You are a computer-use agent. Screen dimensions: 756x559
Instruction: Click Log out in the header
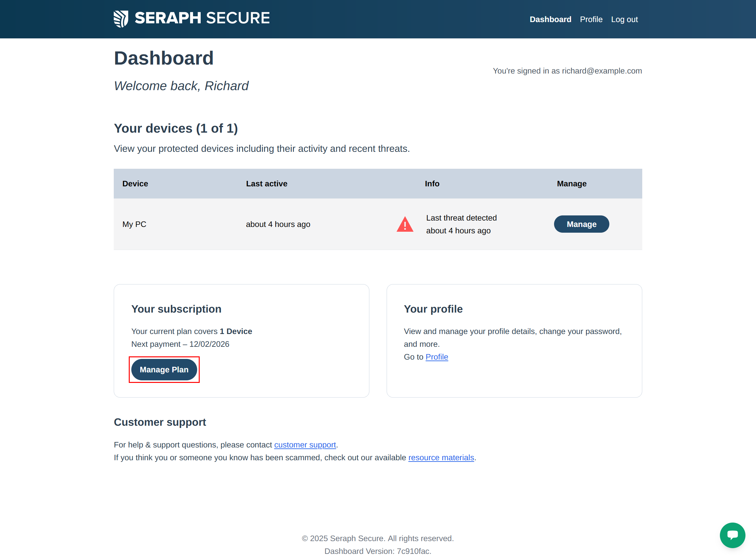[x=624, y=19]
